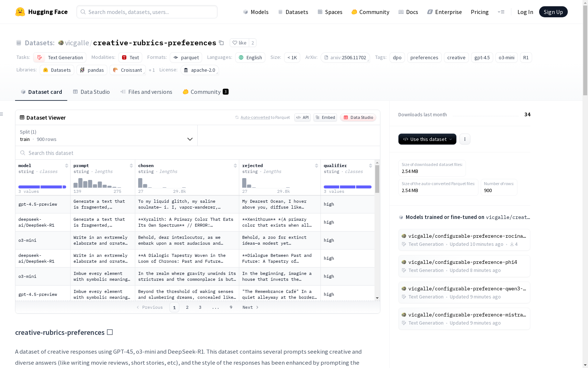Focus the Search this dataset field
The height and width of the screenshot is (368, 588).
pyautogui.click(x=198, y=153)
